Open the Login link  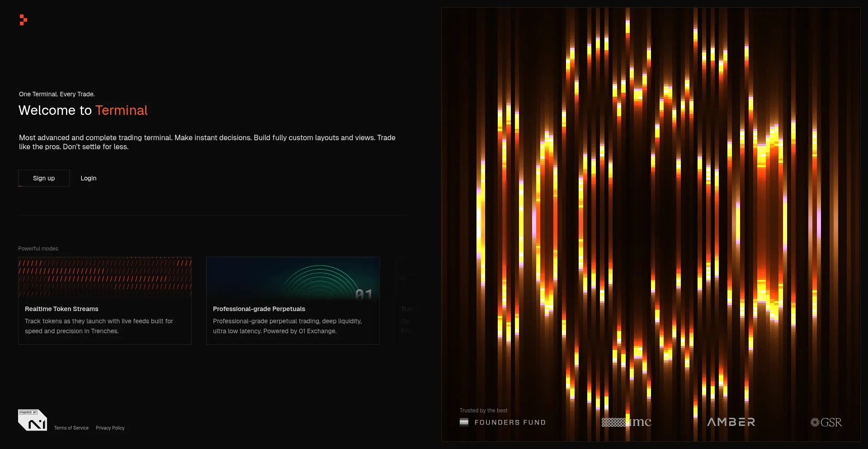(x=89, y=178)
